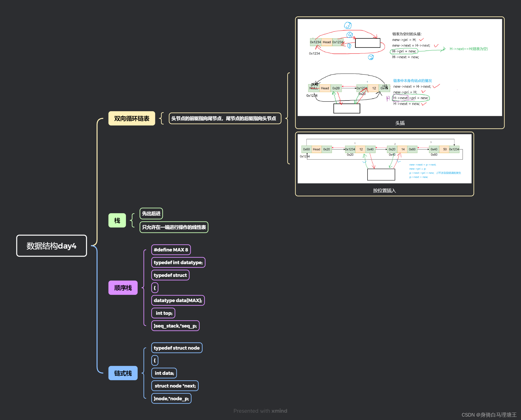Image resolution: width=521 pixels, height=420 pixels.
Task: Click the 头节点的前驱指向尾节点 description node
Action: pos(225,118)
